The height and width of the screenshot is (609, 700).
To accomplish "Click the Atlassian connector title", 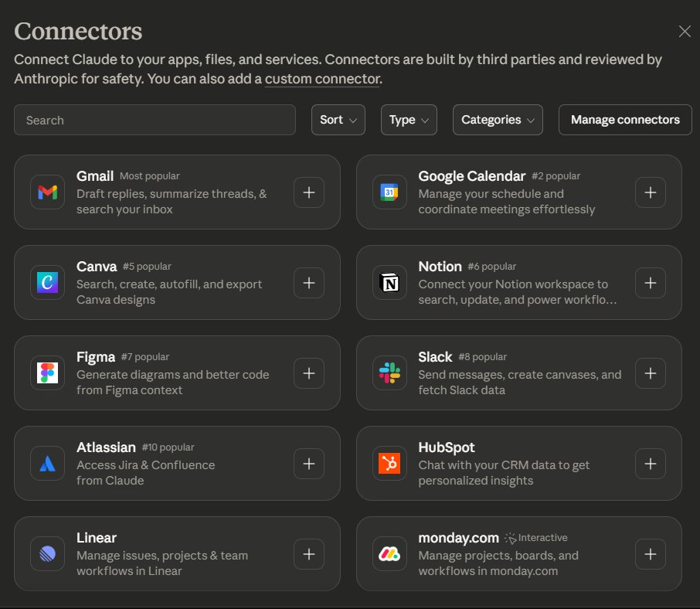I will coord(106,447).
